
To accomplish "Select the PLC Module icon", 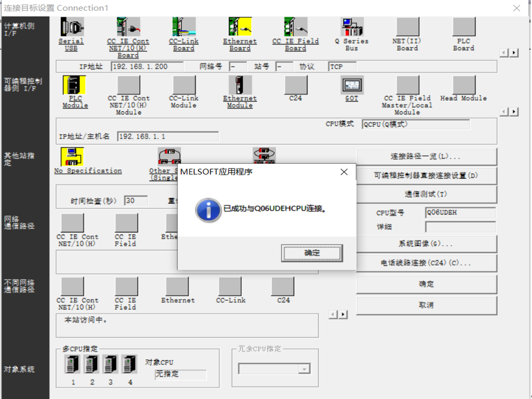I will point(74,85).
